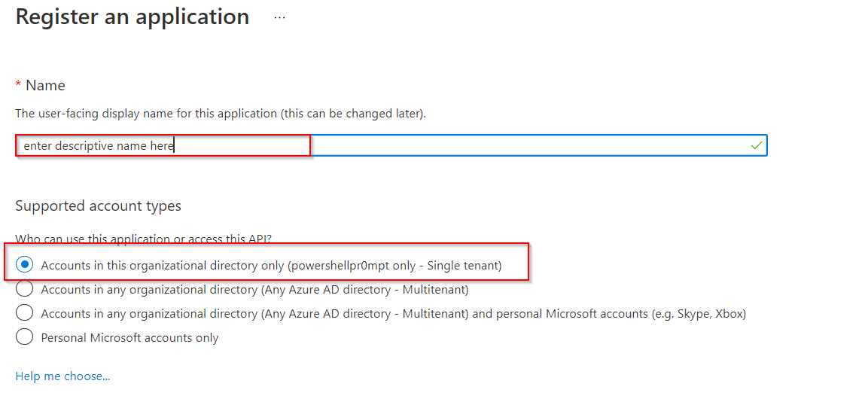
Task: Click the 'powershellpr0mpt only - Single tenant' label text
Action: [394, 266]
